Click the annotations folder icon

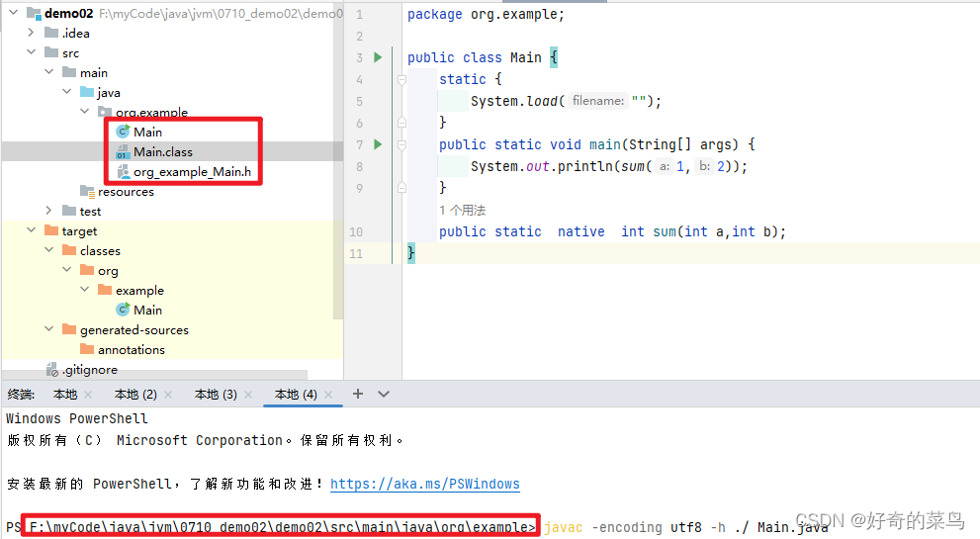point(87,349)
